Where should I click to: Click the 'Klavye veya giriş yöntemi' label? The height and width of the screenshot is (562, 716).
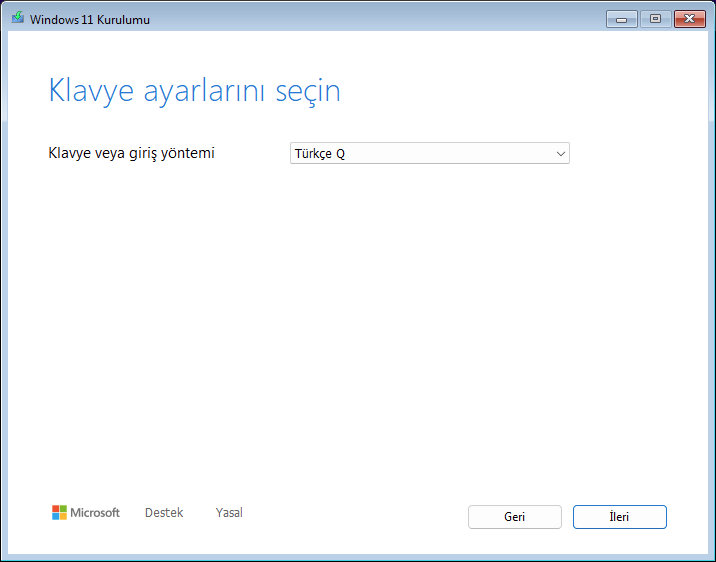point(132,153)
